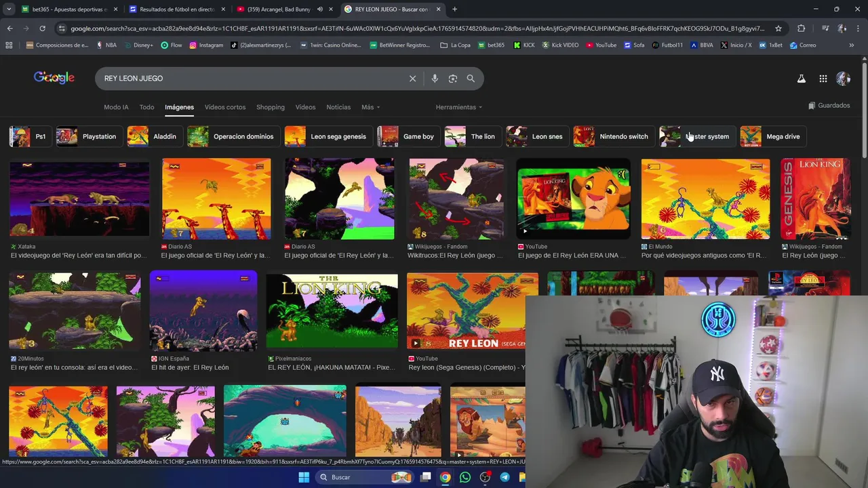Image resolution: width=868 pixels, height=488 pixels.
Task: Open the IGN España image result
Action: tap(203, 310)
